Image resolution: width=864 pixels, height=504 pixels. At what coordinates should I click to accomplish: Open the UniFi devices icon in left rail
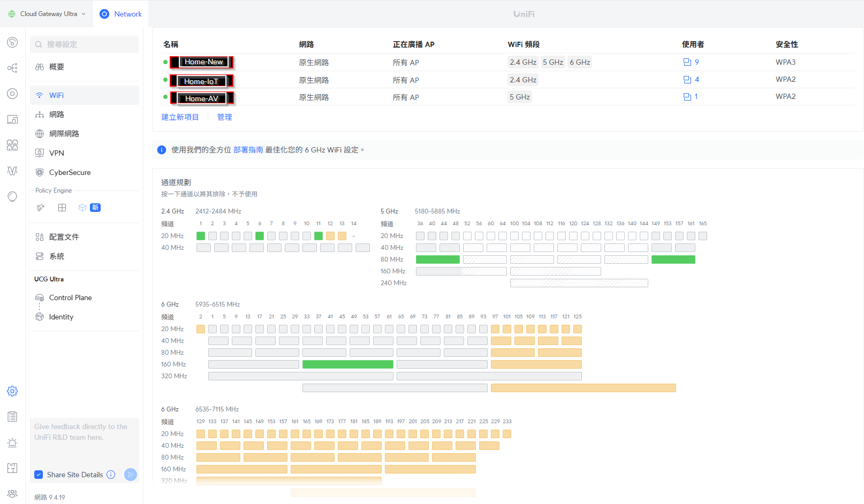[x=12, y=94]
